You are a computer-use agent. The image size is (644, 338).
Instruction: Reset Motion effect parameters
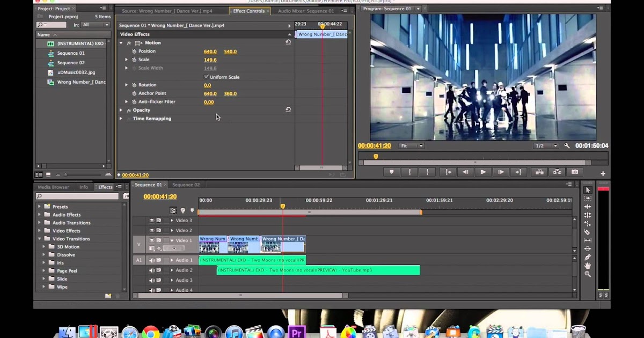click(288, 42)
